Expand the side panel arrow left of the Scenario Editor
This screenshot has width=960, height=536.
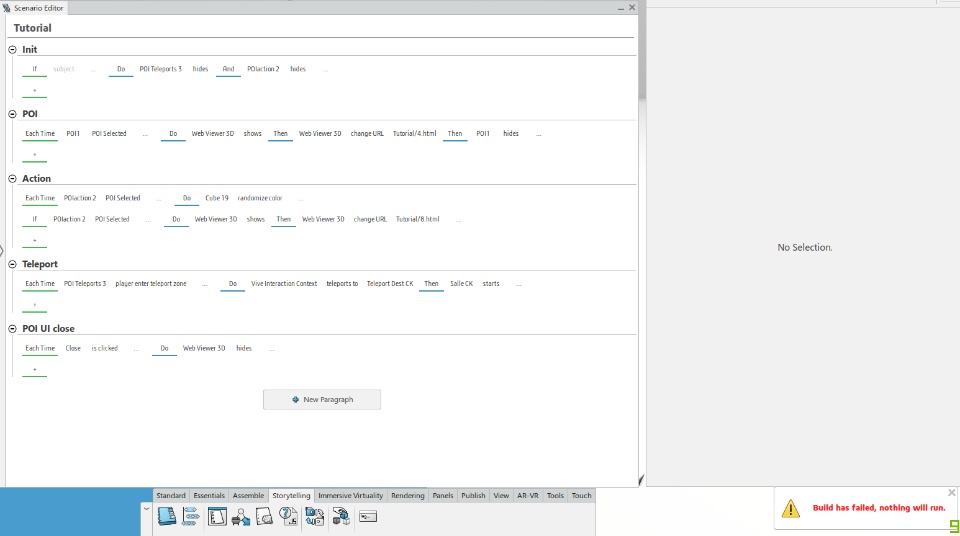click(x=2, y=251)
